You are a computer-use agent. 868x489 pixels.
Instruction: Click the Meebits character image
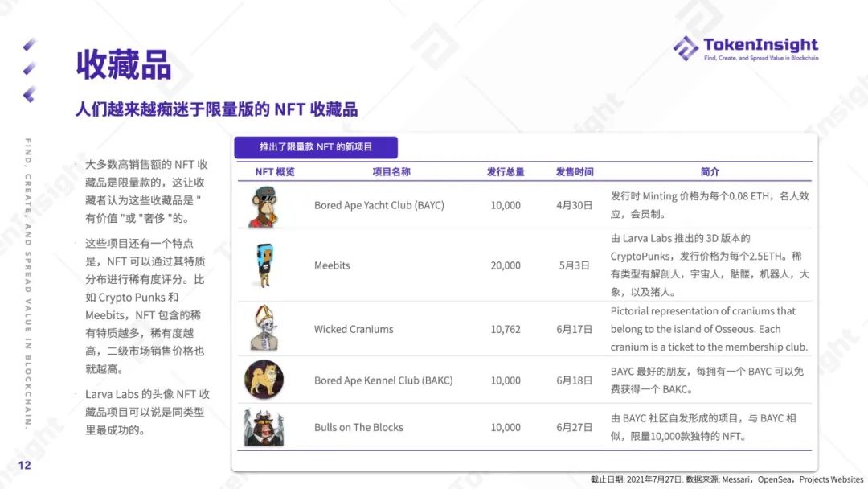click(x=264, y=265)
